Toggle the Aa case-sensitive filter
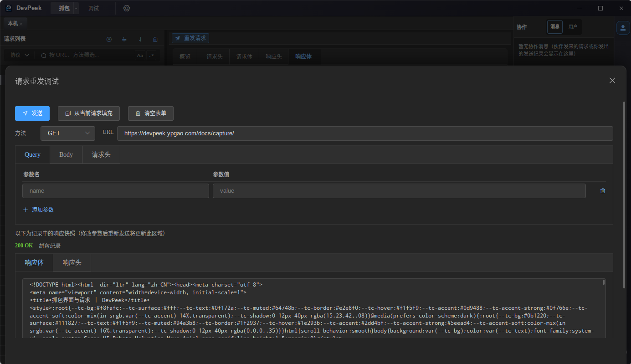 [140, 55]
